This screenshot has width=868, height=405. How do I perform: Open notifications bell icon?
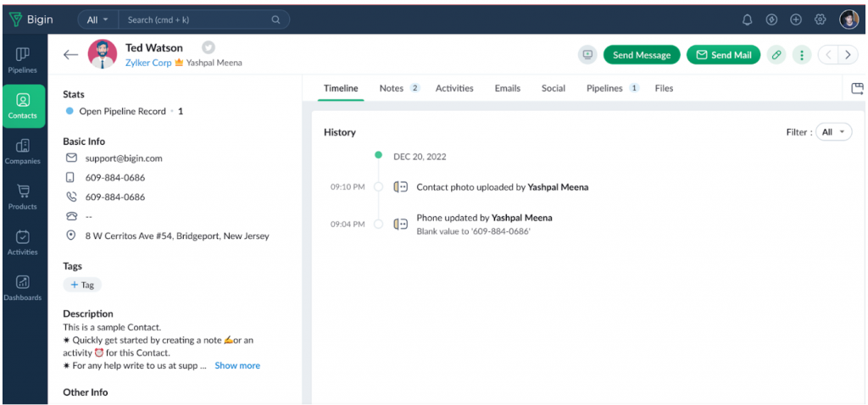pyautogui.click(x=748, y=20)
